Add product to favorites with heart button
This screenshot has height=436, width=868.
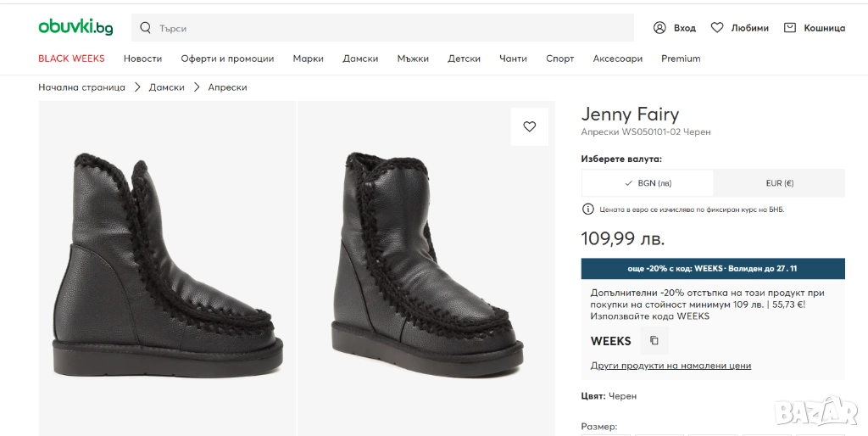tap(530, 126)
